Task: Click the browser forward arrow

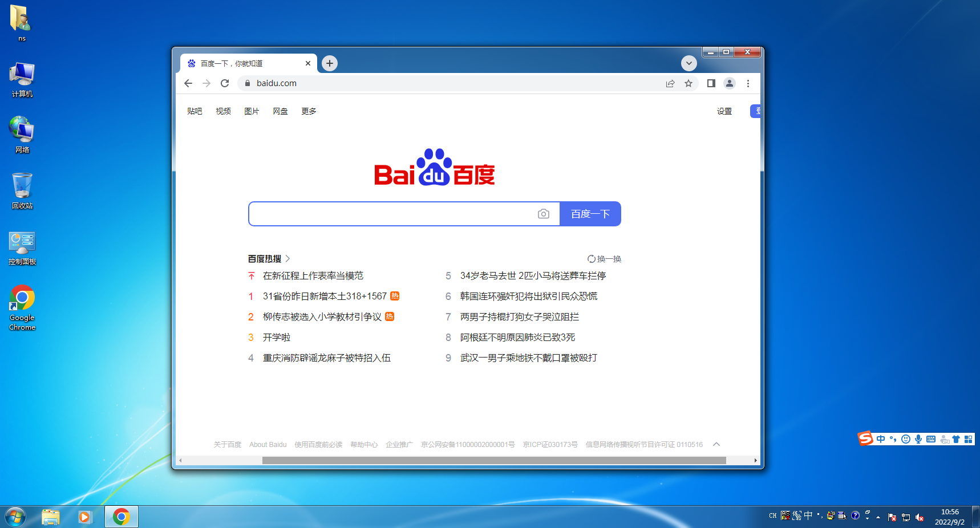Action: coord(206,83)
